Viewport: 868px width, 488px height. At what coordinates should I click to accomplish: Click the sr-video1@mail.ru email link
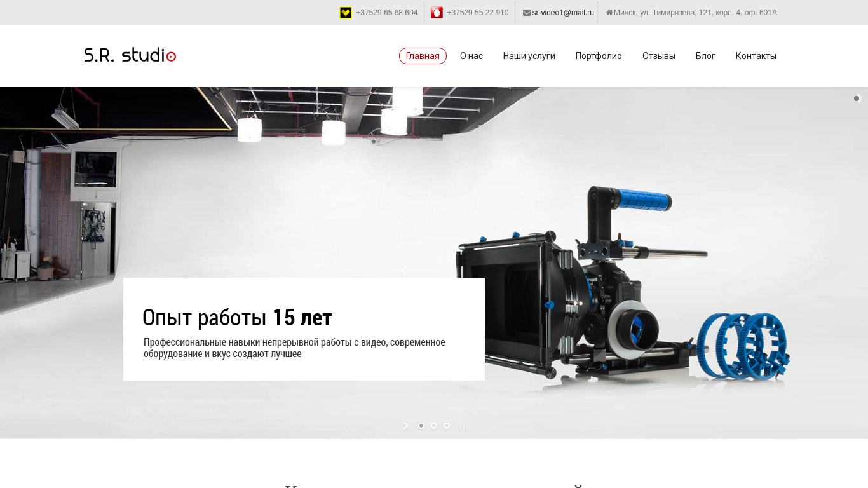coord(563,13)
